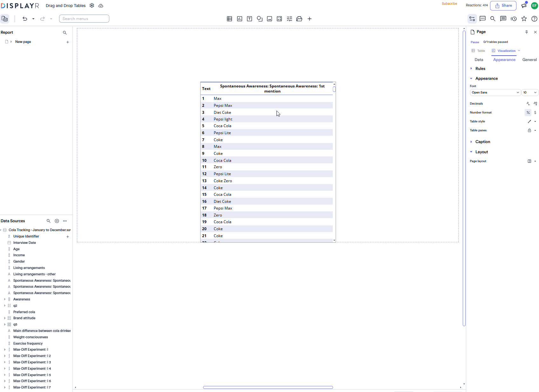Switch to the General tab

529,60
